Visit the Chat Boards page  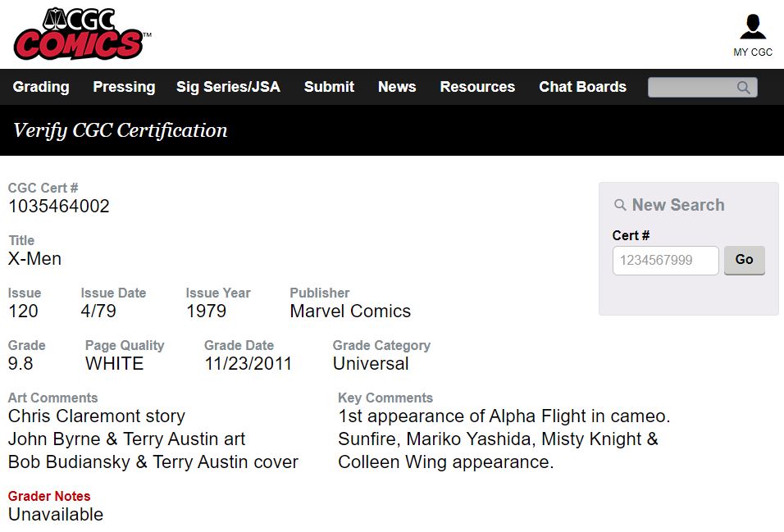tap(582, 87)
